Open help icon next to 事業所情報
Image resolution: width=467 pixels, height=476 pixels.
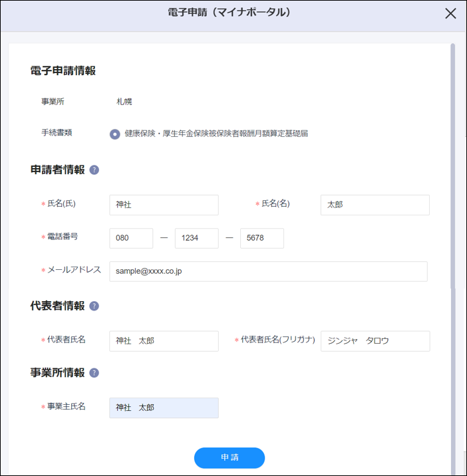click(94, 373)
